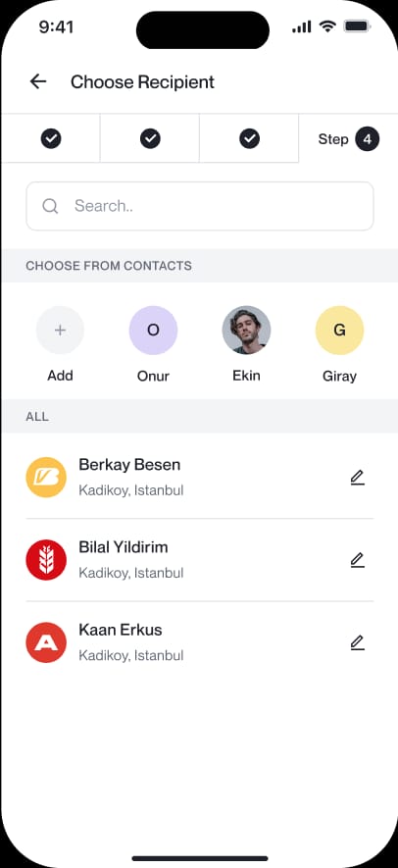Edit Berkay Besen with pencil icon
398x868 pixels.
coord(358,478)
